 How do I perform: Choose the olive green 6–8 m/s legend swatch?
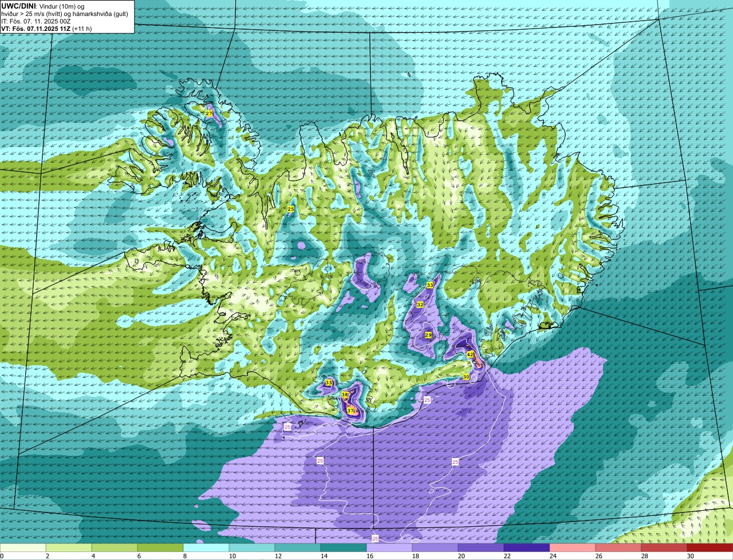[161, 548]
